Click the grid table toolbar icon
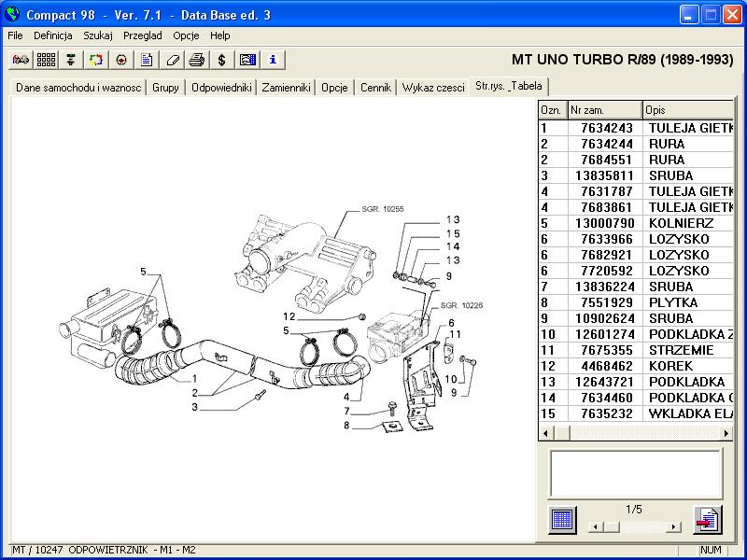The width and height of the screenshot is (747, 560). pos(46,60)
